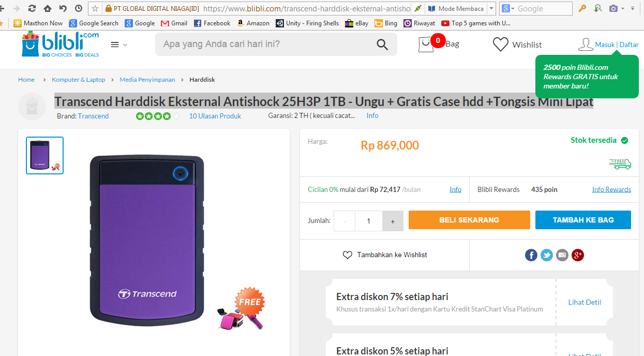Open Gmail bookmark
Image resolution: width=644 pixels, height=356 pixels.
click(174, 23)
